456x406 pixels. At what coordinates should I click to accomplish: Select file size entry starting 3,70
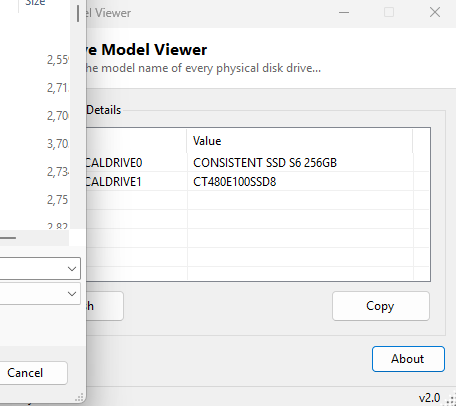click(x=58, y=144)
